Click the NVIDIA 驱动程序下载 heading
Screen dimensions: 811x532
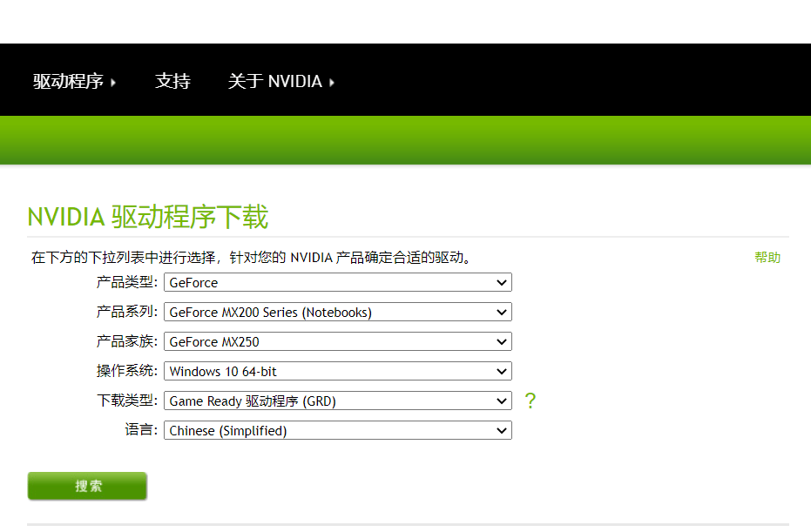point(148,217)
